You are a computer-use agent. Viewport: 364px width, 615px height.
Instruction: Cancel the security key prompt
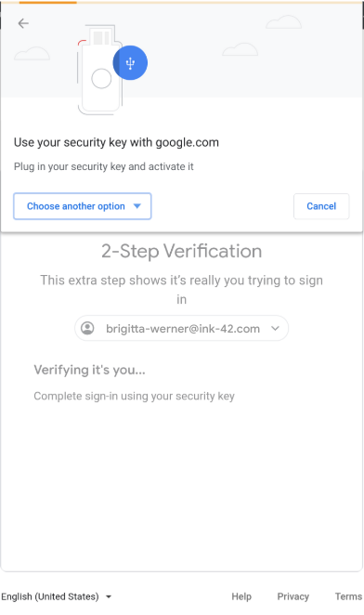321,206
